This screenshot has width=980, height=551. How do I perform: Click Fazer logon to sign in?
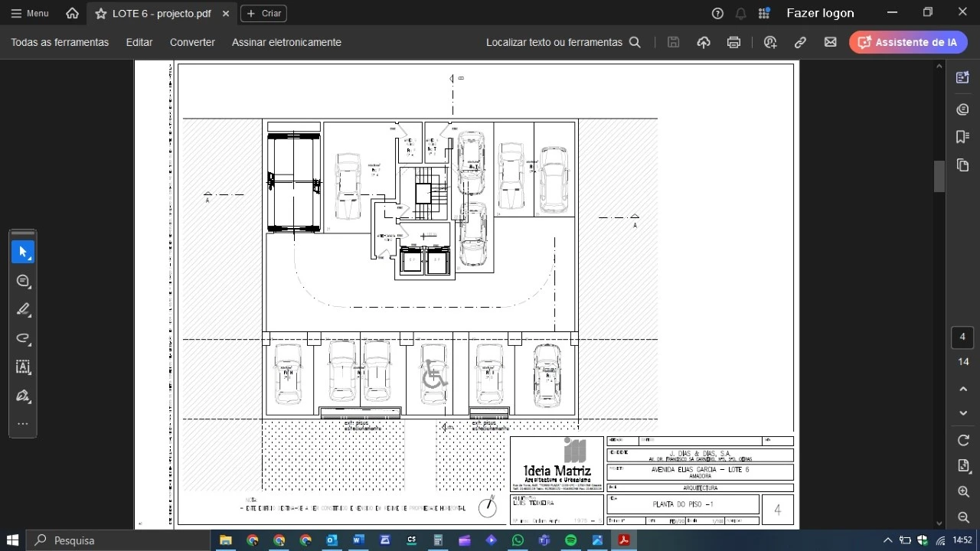tap(820, 13)
